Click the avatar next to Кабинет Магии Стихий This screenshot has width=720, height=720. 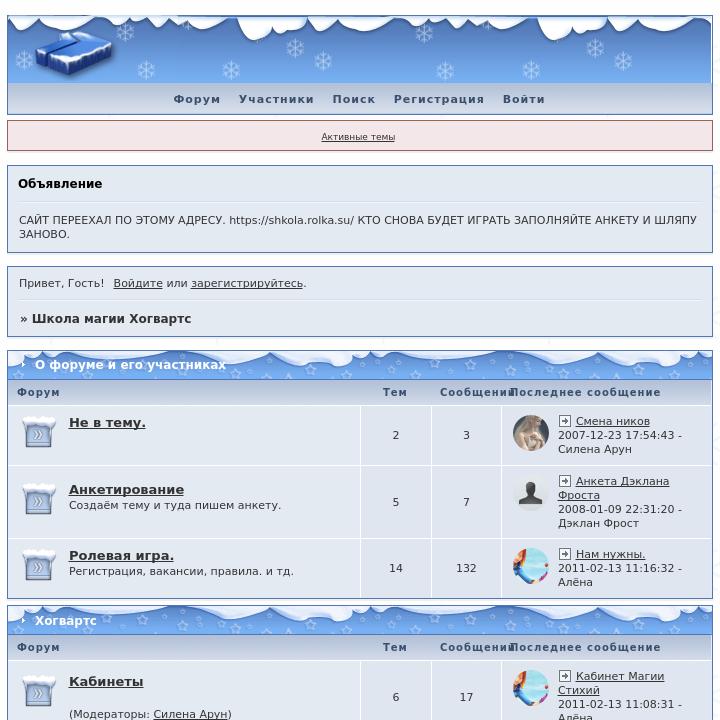[531, 688]
